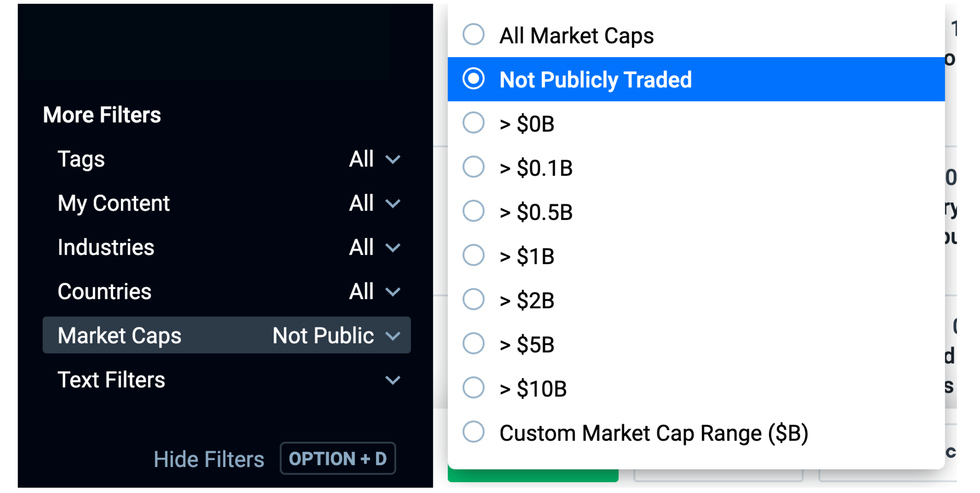Click the Hide Filters link
This screenshot has height=493, width=980.
(x=209, y=459)
